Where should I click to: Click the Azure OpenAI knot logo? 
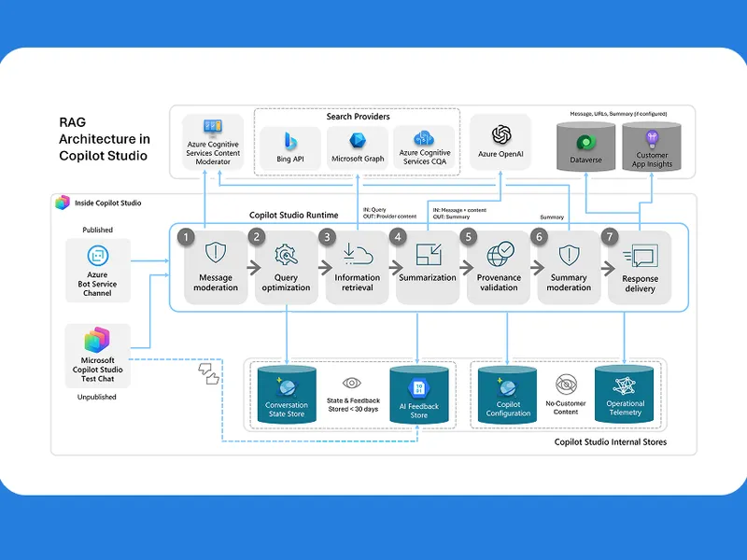tap(501, 134)
